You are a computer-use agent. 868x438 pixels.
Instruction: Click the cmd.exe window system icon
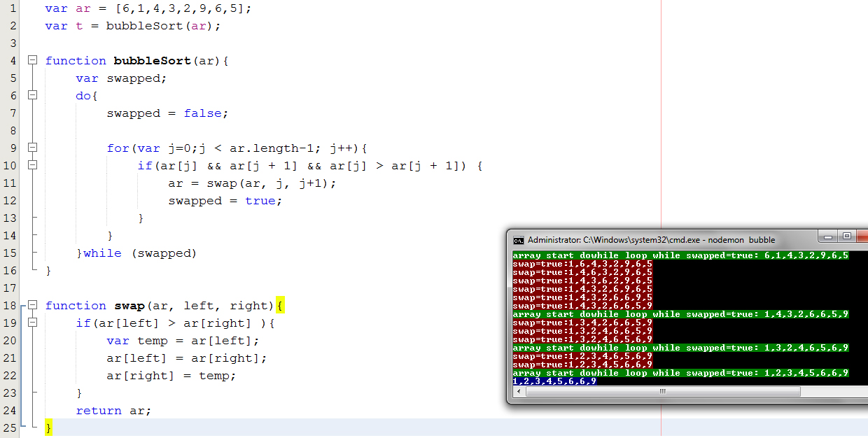tap(518, 240)
